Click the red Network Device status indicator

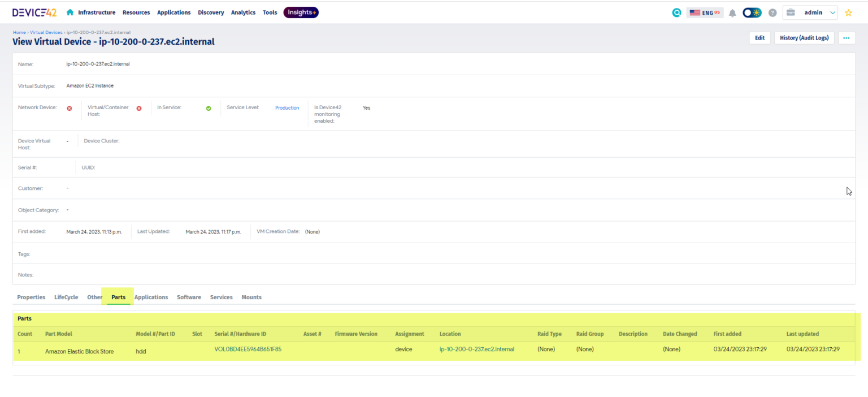[70, 107]
